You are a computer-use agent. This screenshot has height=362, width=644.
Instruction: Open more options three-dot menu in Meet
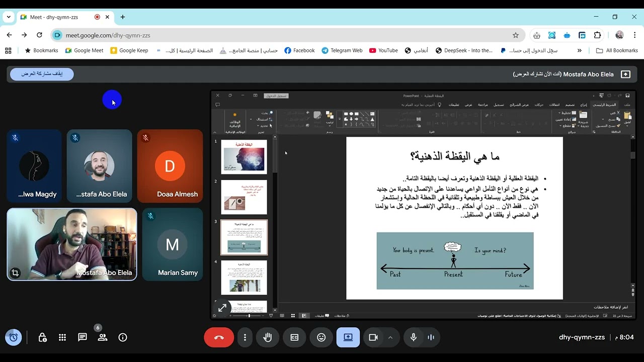245,337
